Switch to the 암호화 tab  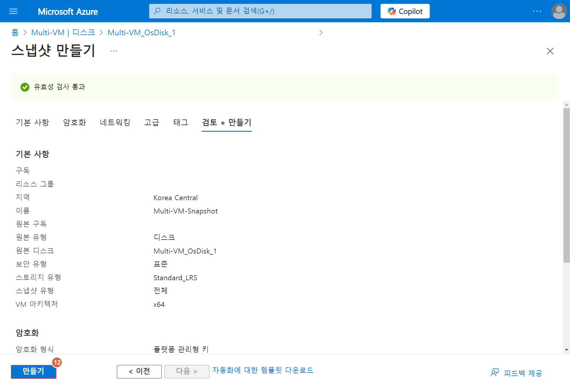tap(74, 122)
